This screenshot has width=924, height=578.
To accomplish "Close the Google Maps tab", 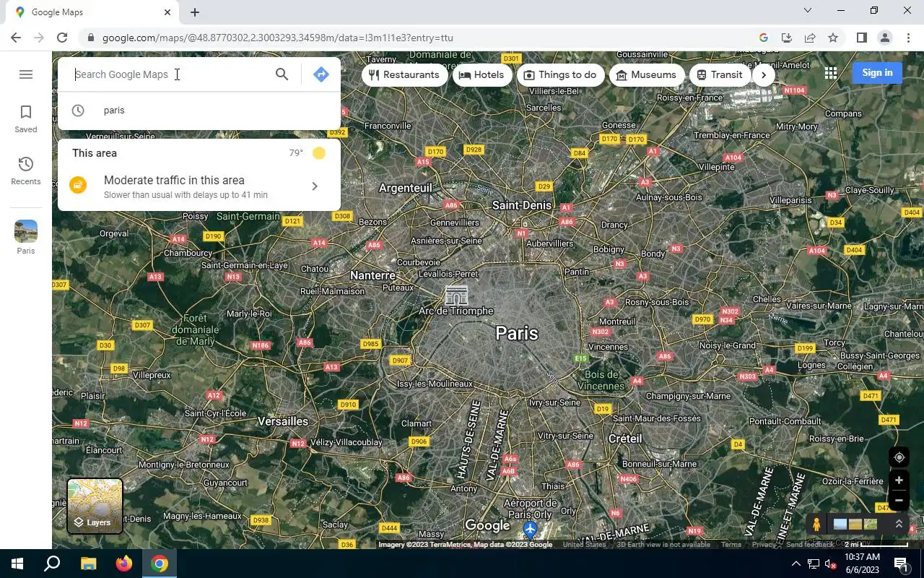I will coord(167,12).
